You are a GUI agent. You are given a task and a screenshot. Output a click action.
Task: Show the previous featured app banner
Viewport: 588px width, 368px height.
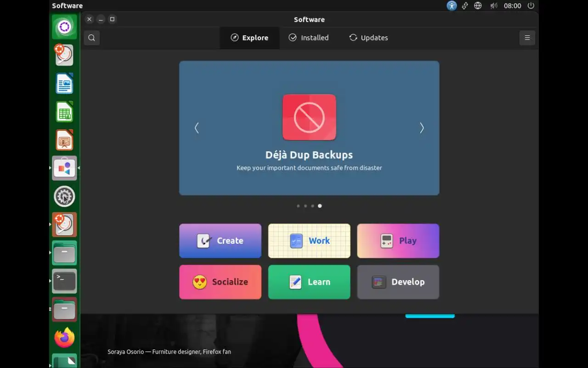coord(197,128)
